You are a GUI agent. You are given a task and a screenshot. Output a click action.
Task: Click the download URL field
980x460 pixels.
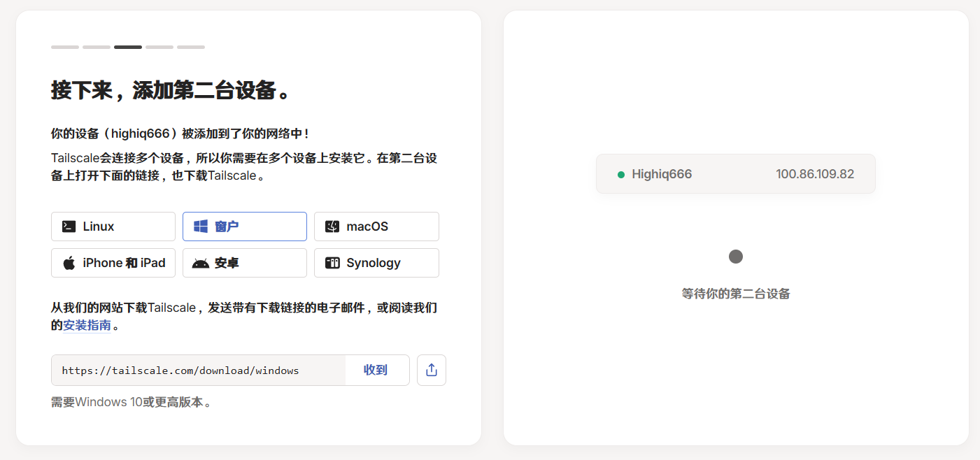tap(199, 370)
